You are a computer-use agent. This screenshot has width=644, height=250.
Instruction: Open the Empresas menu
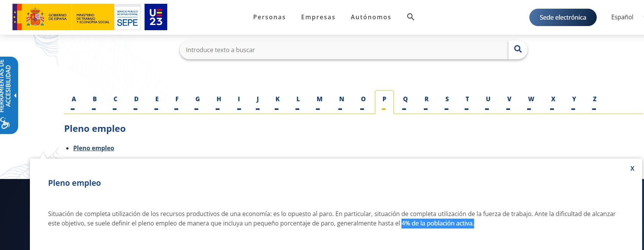coord(318,17)
